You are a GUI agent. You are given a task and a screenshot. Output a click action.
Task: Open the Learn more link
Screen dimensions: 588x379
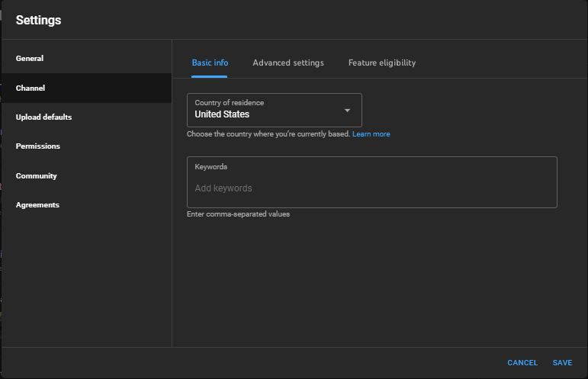pos(371,134)
